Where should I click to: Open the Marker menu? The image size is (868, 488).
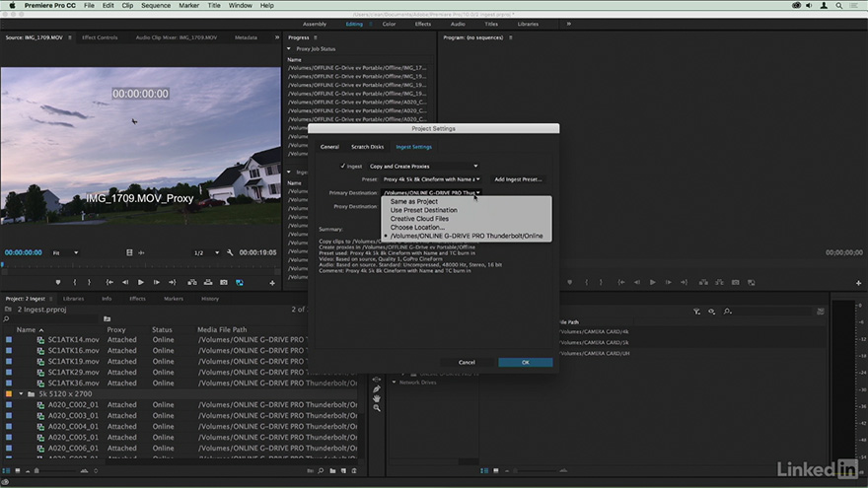coord(188,6)
